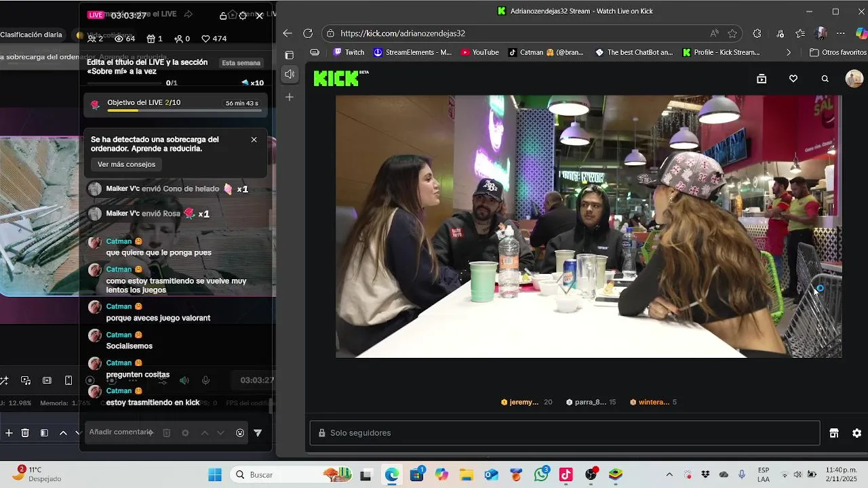Open Copilot in Edge toolbar

(x=861, y=33)
